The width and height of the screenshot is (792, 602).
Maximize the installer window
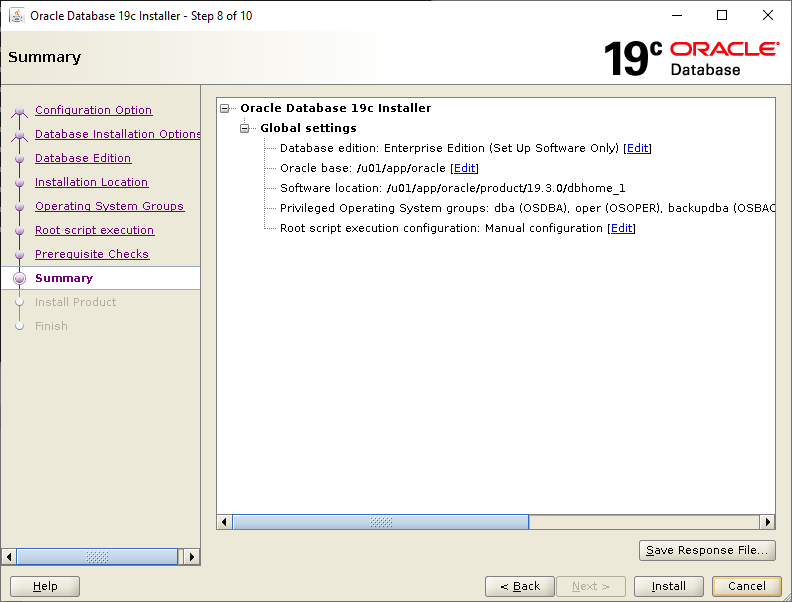tap(722, 16)
